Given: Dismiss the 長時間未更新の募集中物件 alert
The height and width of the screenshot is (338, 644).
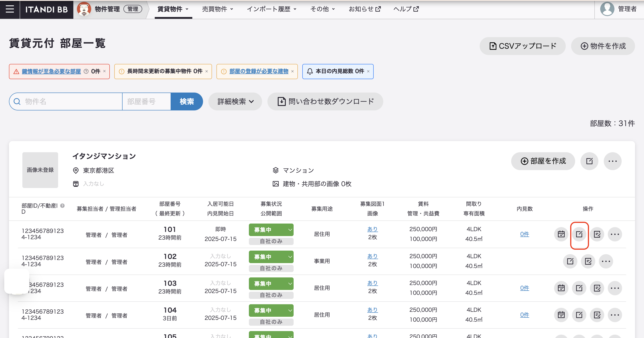Looking at the screenshot, I should [x=206, y=71].
